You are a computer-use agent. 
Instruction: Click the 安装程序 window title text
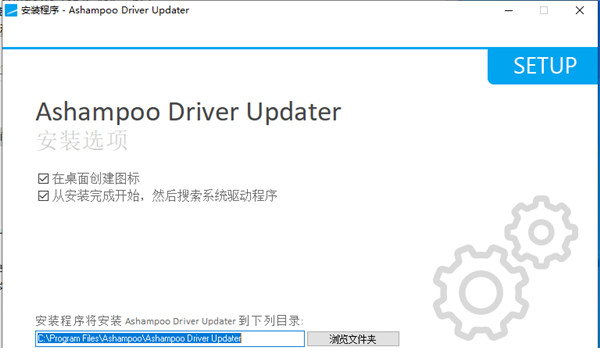coord(105,10)
